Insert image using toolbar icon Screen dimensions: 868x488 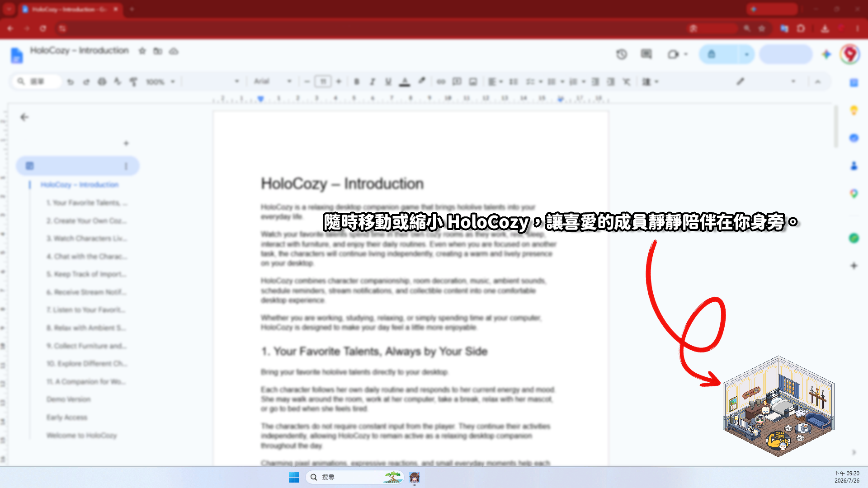473,82
